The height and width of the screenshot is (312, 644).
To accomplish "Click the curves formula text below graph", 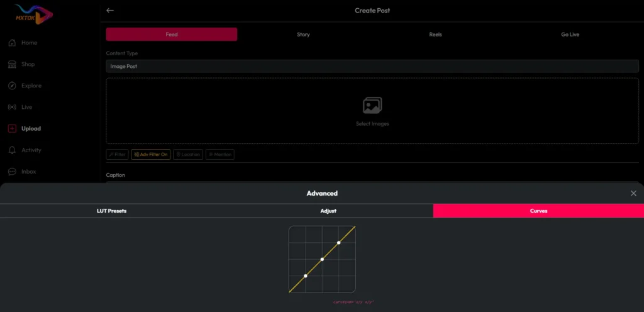I will (x=353, y=302).
